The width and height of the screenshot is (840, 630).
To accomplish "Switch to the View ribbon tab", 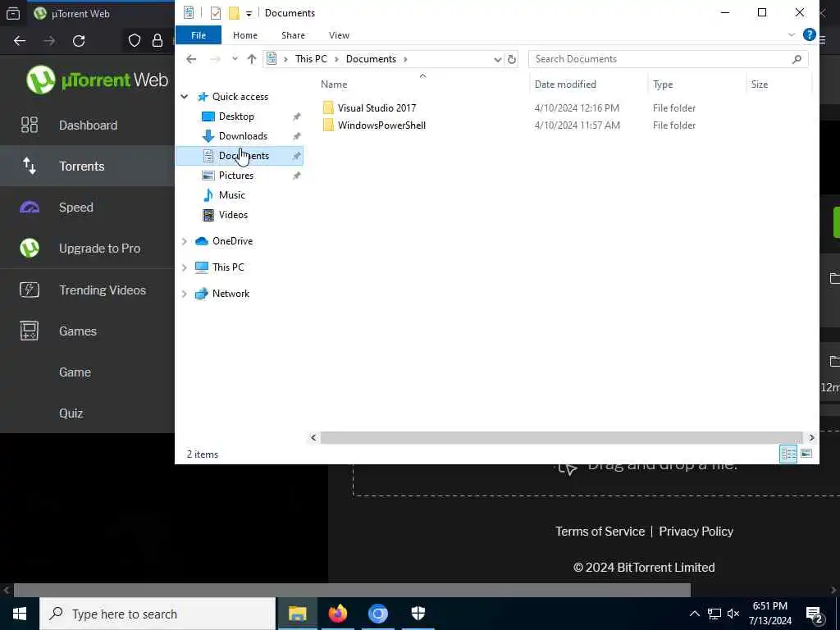I will tap(339, 35).
